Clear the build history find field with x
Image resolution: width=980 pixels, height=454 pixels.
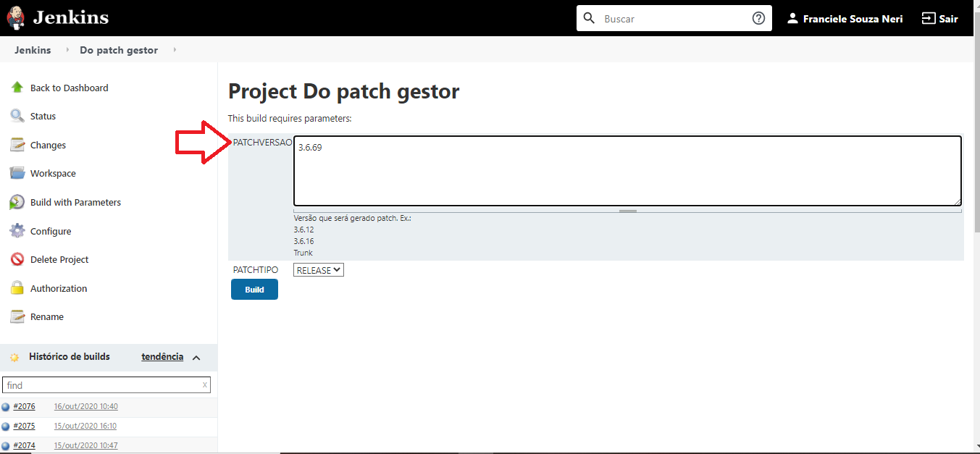[x=205, y=385]
